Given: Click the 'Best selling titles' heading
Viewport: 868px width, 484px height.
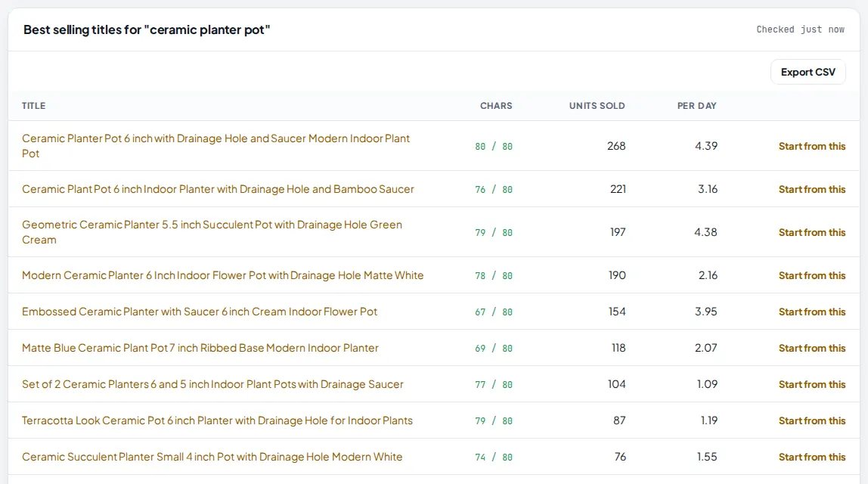Looking at the screenshot, I should pos(146,30).
